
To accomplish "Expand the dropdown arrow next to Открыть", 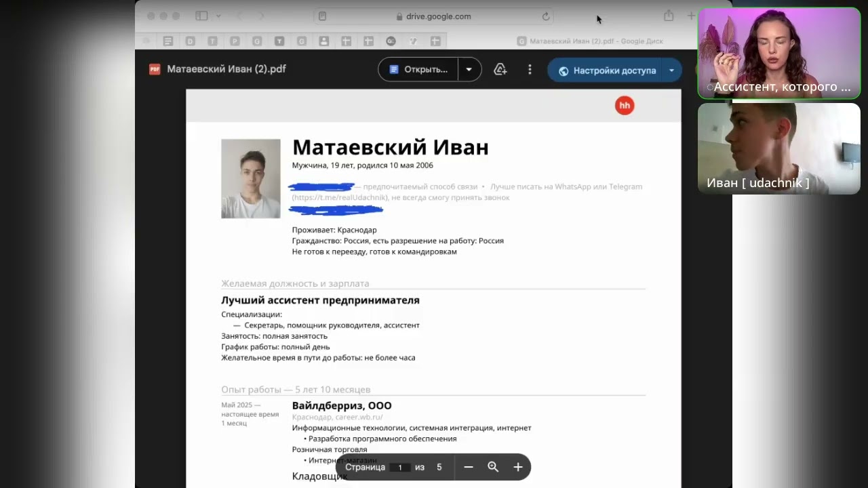I will pyautogui.click(x=469, y=69).
